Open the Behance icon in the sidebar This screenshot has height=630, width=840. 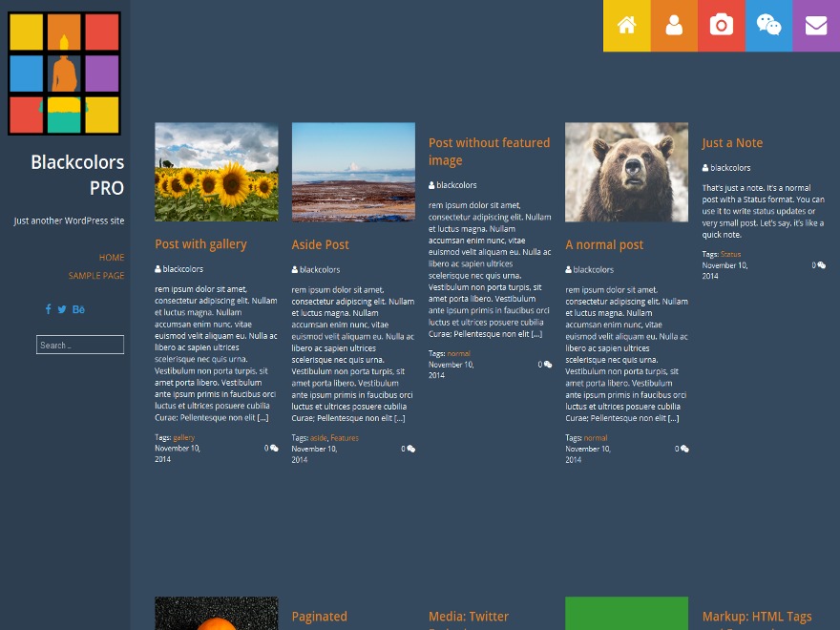(x=78, y=308)
